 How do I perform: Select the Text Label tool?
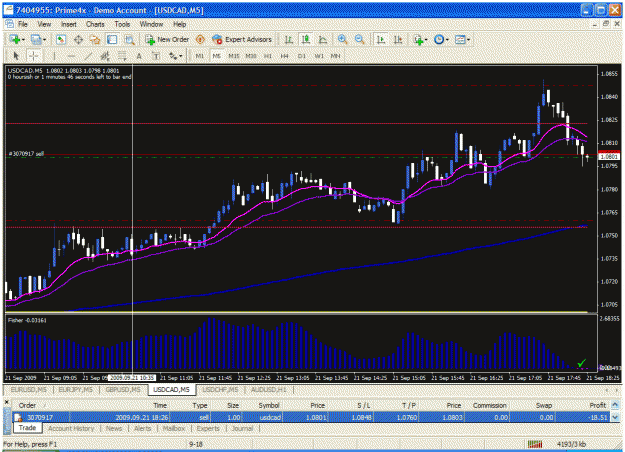coord(156,56)
